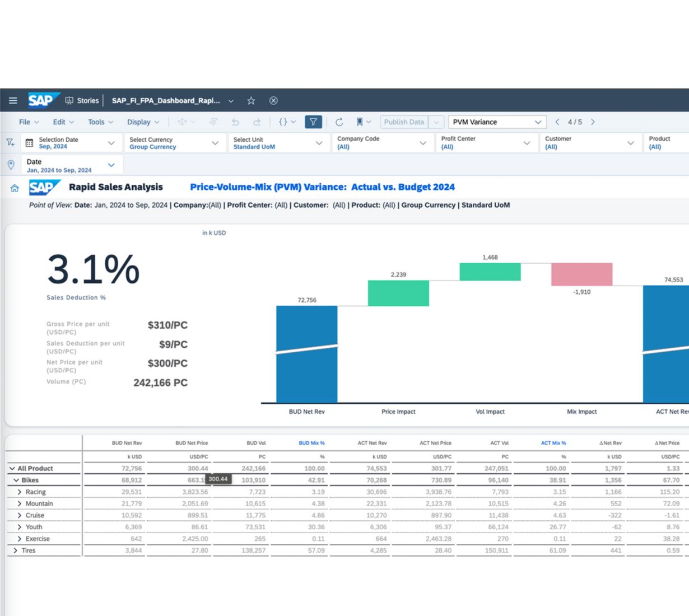Collapse the Bikes row in table
The height and width of the screenshot is (616, 689).
[16, 480]
